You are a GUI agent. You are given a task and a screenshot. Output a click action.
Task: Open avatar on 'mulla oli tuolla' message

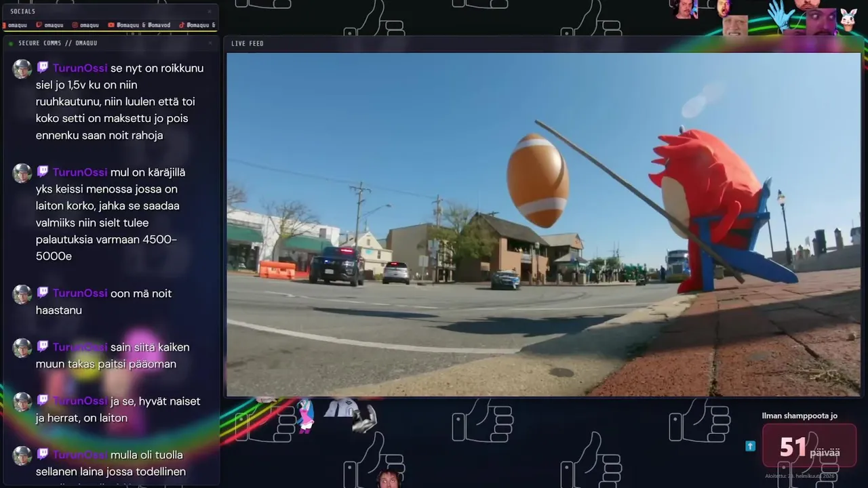pyautogui.click(x=22, y=455)
